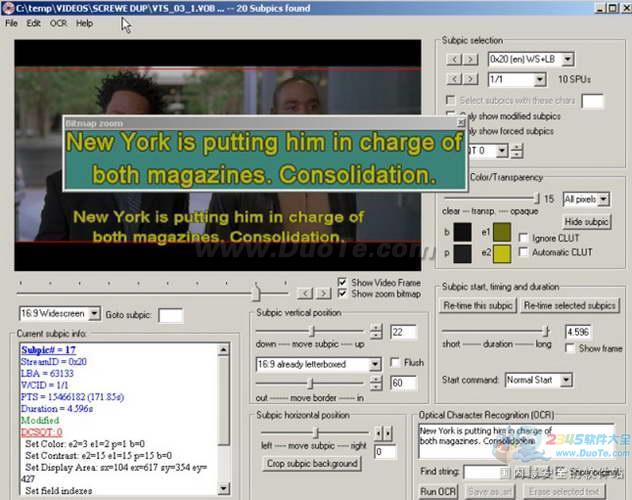
Task: Toggle Show Video Frame checkbox
Action: [x=342, y=282]
